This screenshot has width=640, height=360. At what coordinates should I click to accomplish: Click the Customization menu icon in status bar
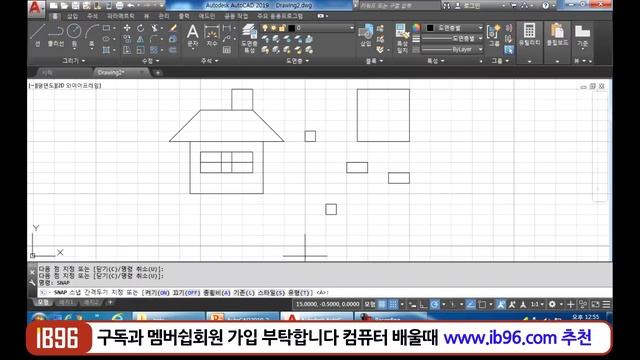[x=607, y=304]
